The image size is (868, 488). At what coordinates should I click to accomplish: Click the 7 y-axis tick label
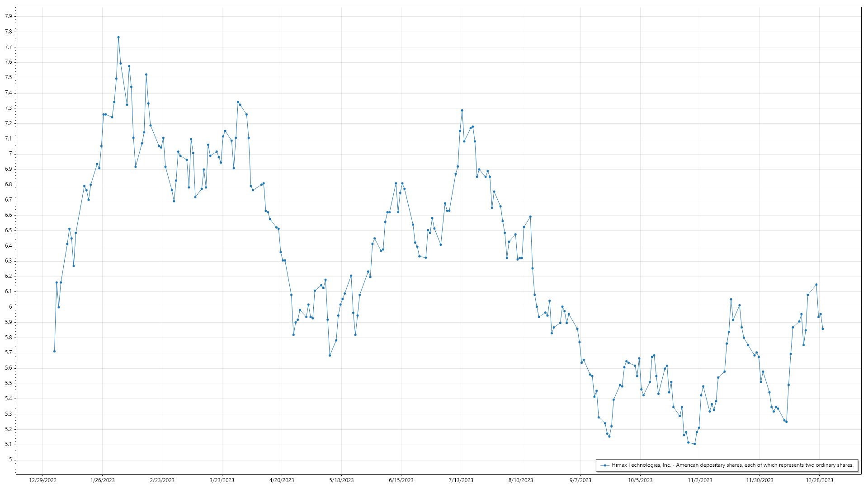(x=10, y=154)
